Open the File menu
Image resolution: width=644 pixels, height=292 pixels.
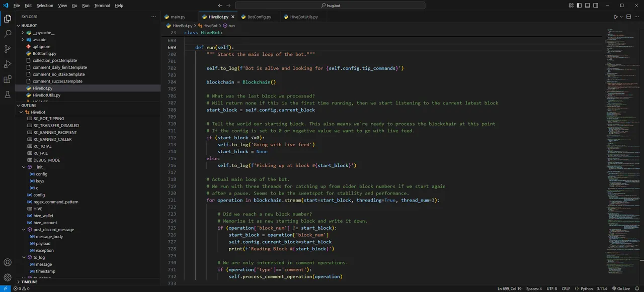click(x=17, y=6)
